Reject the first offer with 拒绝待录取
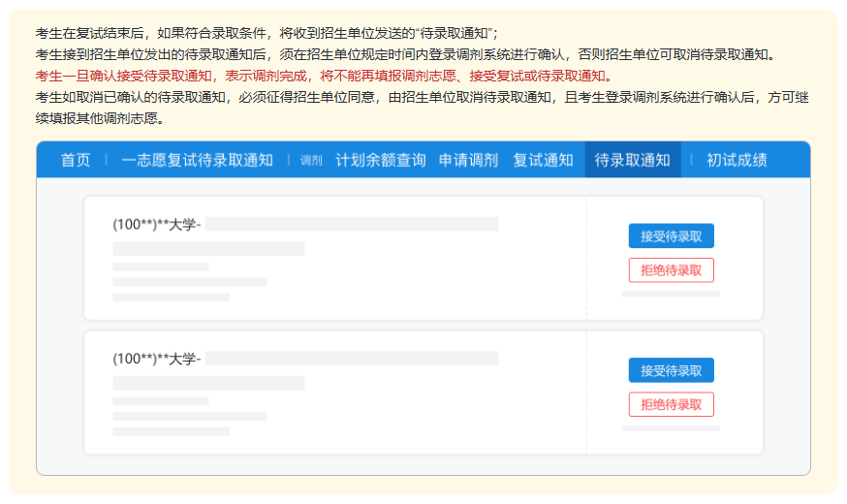 pos(671,270)
